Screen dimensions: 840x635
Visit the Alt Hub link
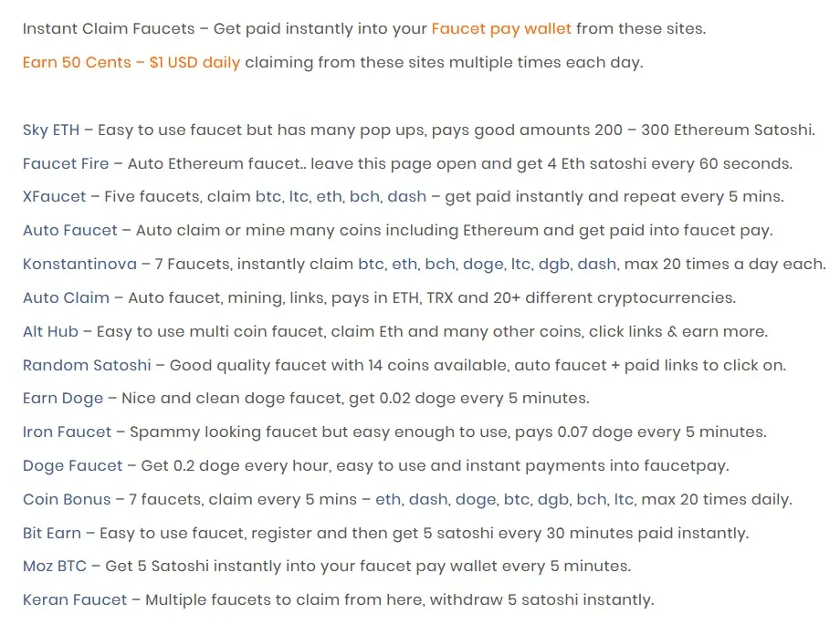point(50,332)
